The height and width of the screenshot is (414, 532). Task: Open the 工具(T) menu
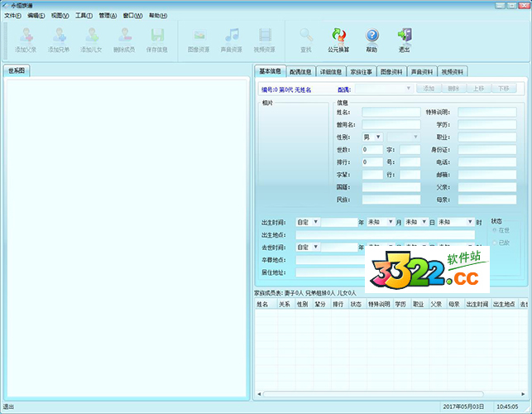pyautogui.click(x=84, y=16)
